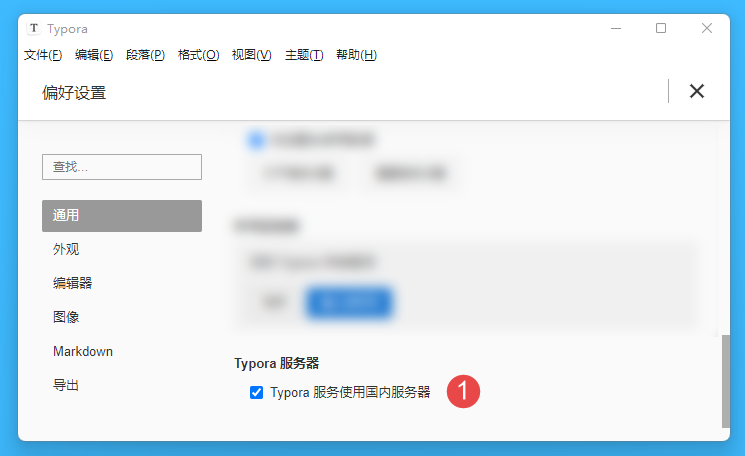
Task: Click the Typora app icon in title bar
Action: pos(34,28)
